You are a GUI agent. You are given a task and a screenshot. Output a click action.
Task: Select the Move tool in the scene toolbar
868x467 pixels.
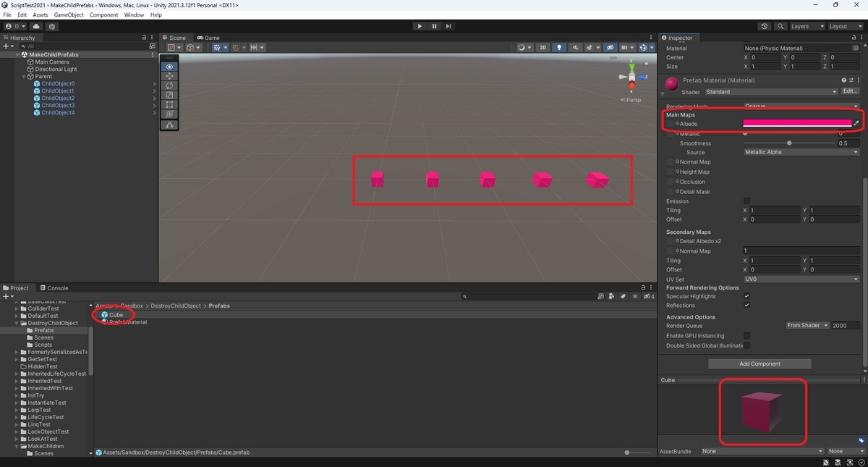169,76
